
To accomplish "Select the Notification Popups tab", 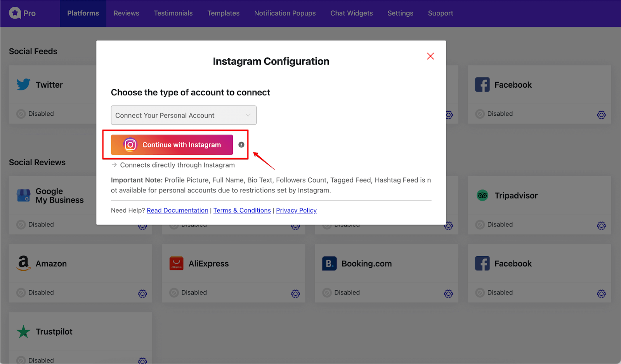I will pos(285,13).
